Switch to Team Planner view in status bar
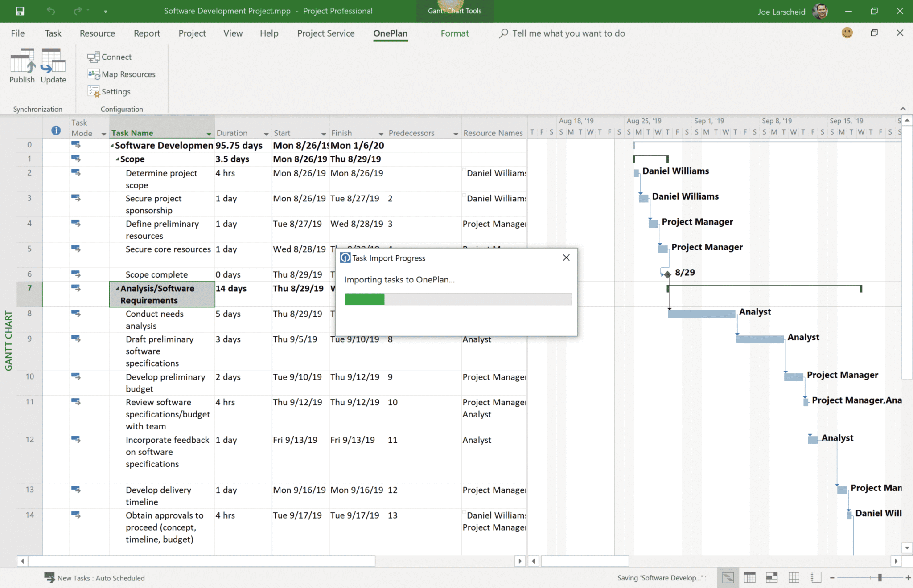This screenshot has width=913, height=588. (x=772, y=578)
